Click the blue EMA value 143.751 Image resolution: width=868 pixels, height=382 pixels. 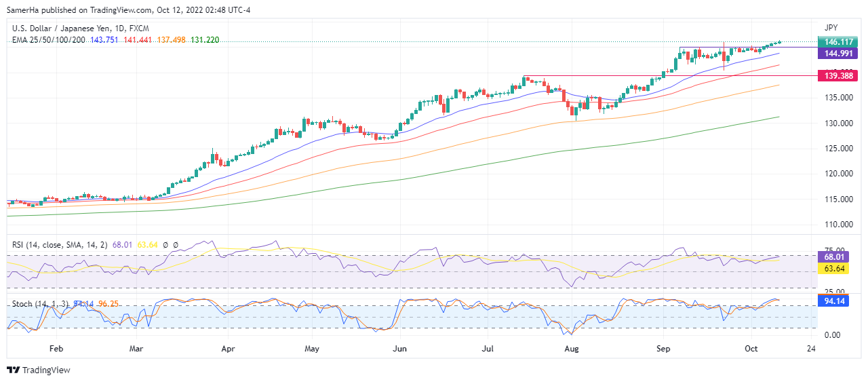coord(104,40)
